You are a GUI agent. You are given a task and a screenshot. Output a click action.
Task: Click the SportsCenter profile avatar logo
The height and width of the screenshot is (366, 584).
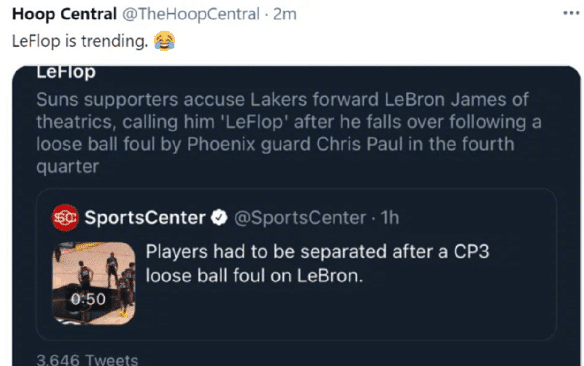pos(65,217)
